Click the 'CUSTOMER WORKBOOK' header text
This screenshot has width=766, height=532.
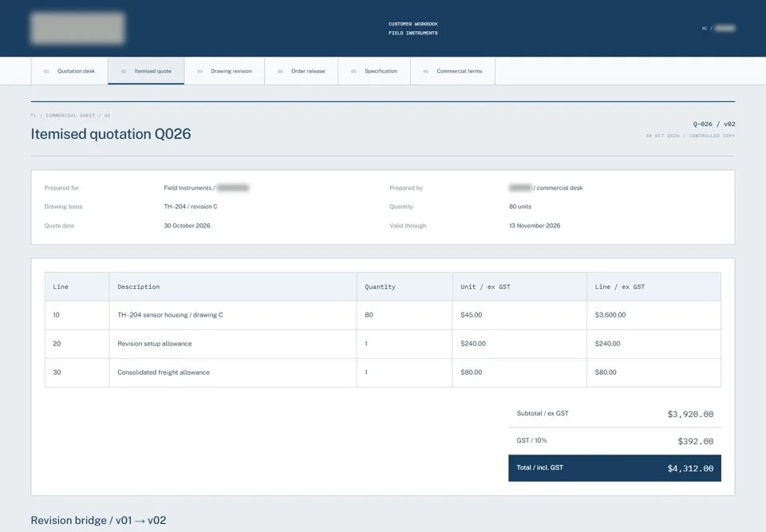pyautogui.click(x=413, y=24)
